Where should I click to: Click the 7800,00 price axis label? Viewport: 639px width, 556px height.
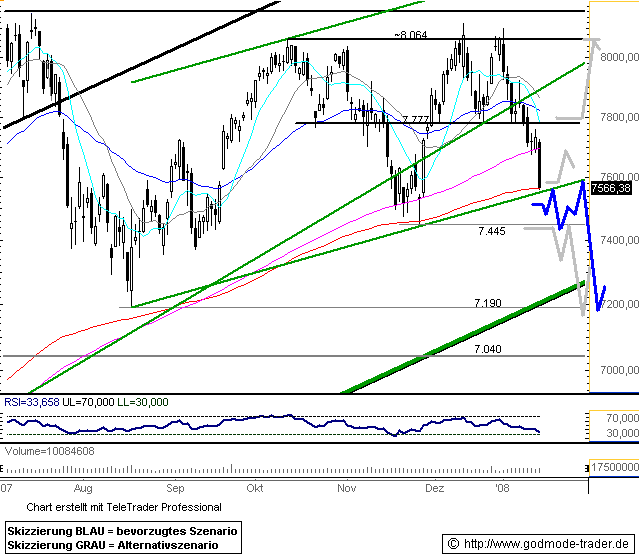click(619, 117)
